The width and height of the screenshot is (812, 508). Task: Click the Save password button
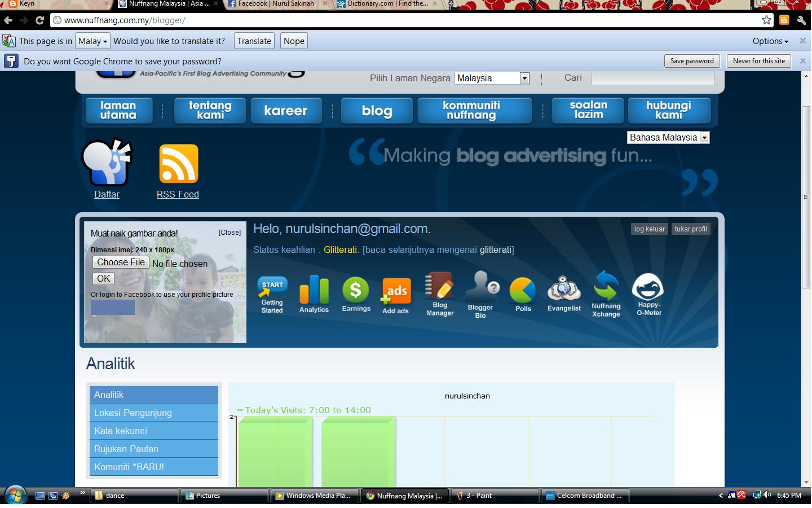click(x=692, y=61)
